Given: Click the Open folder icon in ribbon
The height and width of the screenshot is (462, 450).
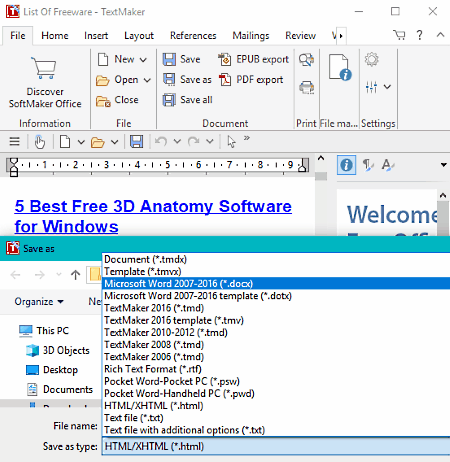Looking at the screenshot, I should pos(102,80).
